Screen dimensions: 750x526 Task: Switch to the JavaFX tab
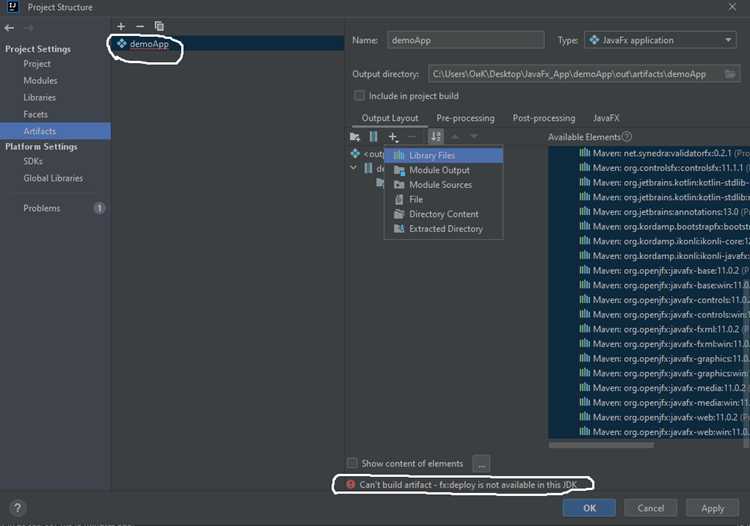click(x=606, y=118)
